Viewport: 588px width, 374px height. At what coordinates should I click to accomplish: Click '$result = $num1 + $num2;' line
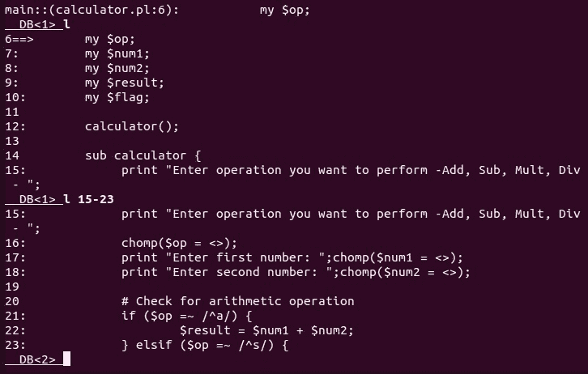[266, 330]
